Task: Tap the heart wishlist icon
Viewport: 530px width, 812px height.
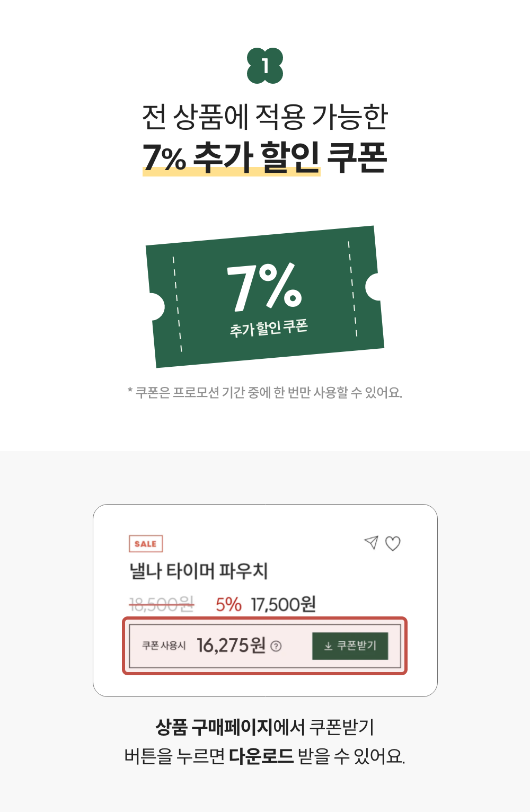Action: tap(393, 543)
